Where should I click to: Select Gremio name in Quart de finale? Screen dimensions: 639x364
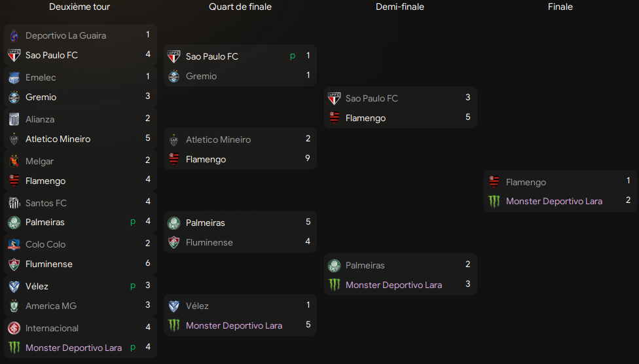pos(201,76)
